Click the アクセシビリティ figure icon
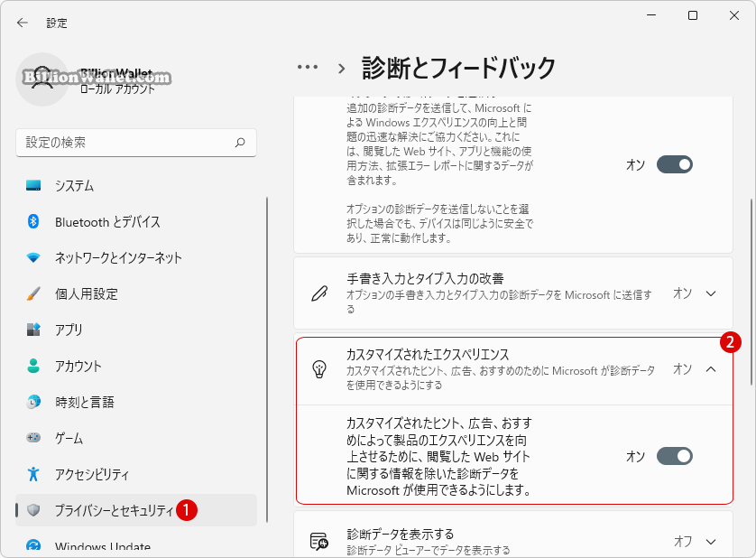 click(x=33, y=474)
